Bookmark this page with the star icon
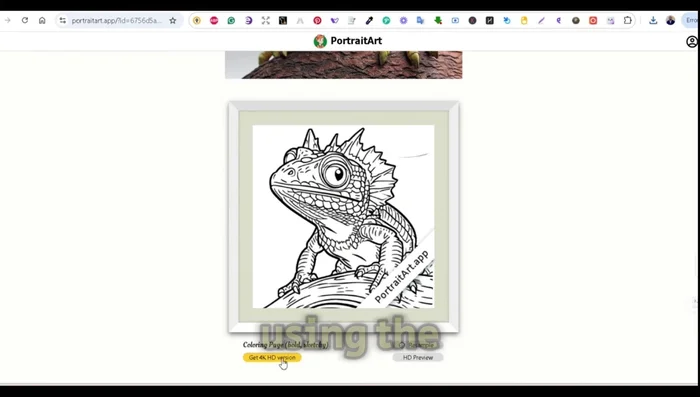The image size is (700, 397). click(173, 21)
